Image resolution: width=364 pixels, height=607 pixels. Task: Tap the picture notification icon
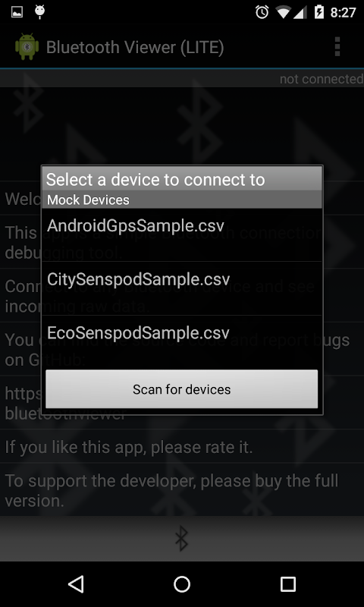click(17, 12)
